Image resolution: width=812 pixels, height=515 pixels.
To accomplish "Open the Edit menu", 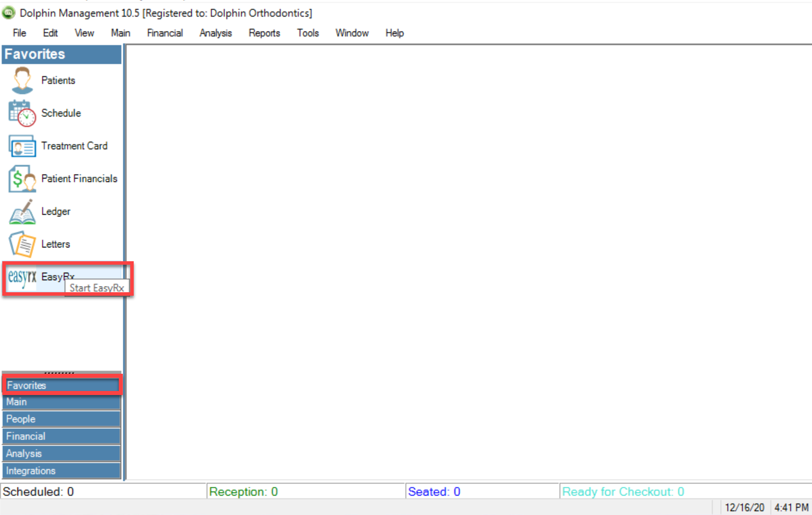I will coord(50,33).
